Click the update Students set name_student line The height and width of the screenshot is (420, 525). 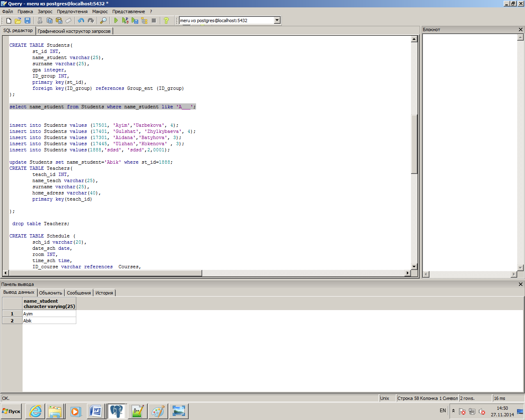click(x=91, y=162)
